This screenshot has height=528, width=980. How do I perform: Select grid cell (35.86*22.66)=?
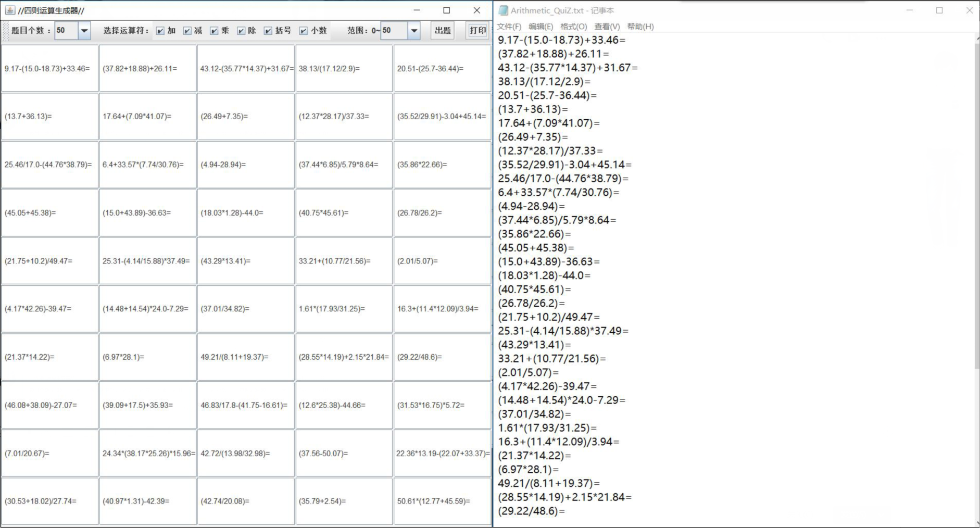pos(442,165)
